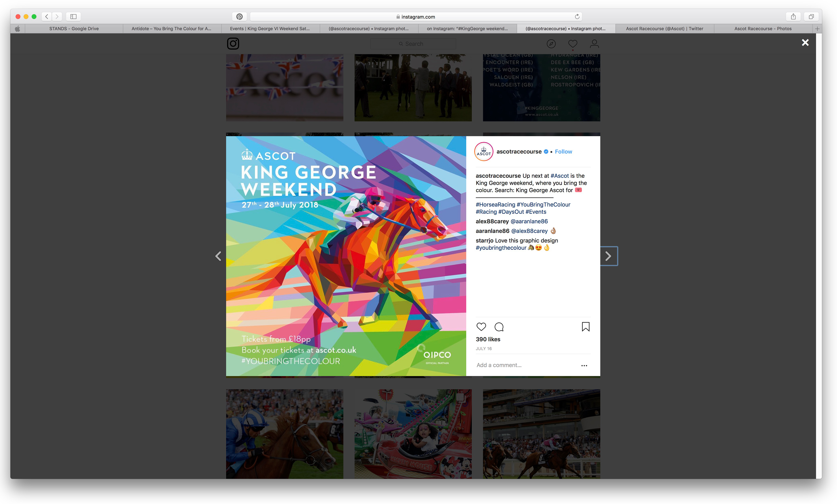Click the Pinterest extension icon
This screenshot has height=504, width=837.
click(240, 17)
